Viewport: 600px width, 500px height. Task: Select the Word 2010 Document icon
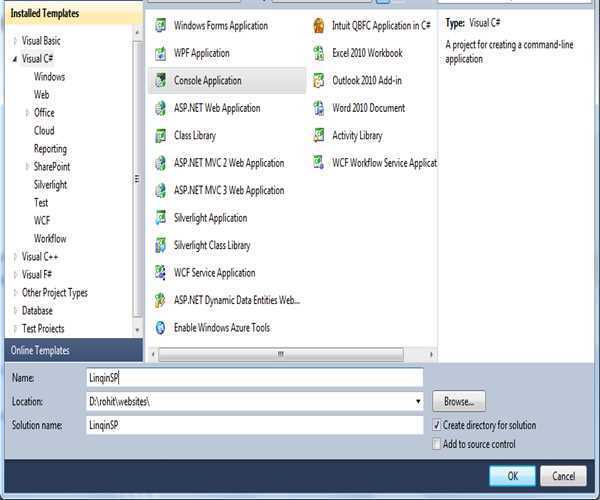(x=319, y=108)
